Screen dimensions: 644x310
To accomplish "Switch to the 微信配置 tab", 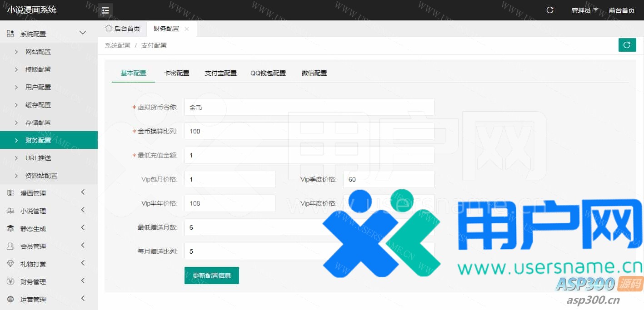I will pos(314,73).
